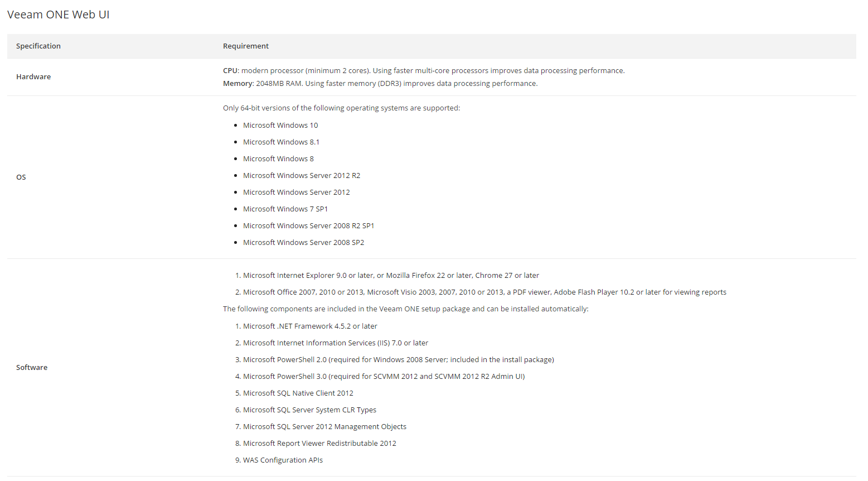Screen dimensions: 868x481
Task: Select the Microsoft Windows 8.1 list item
Action: (281, 142)
